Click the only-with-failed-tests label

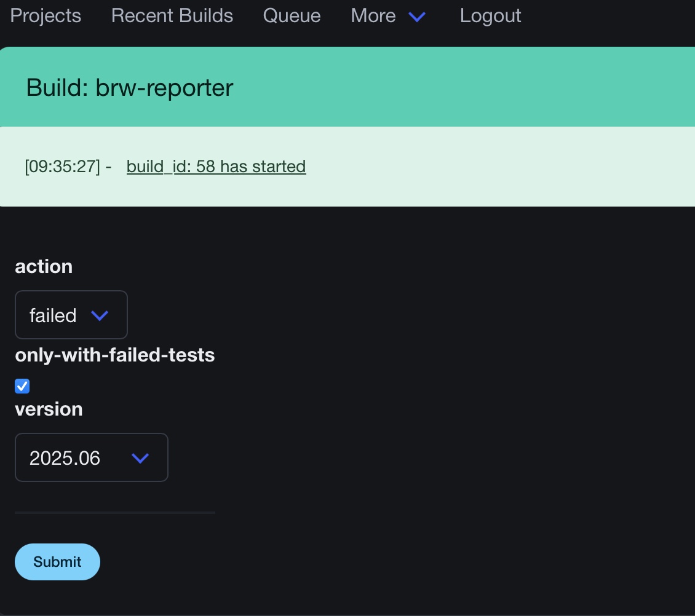pyautogui.click(x=114, y=355)
